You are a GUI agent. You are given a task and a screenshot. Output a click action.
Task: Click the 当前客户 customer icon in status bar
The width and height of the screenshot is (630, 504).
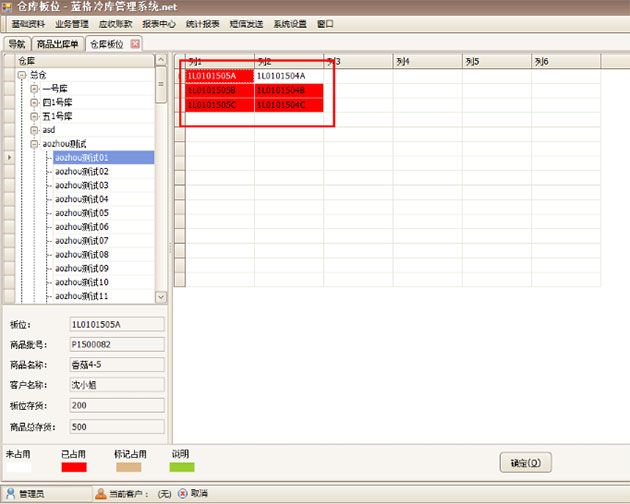100,494
